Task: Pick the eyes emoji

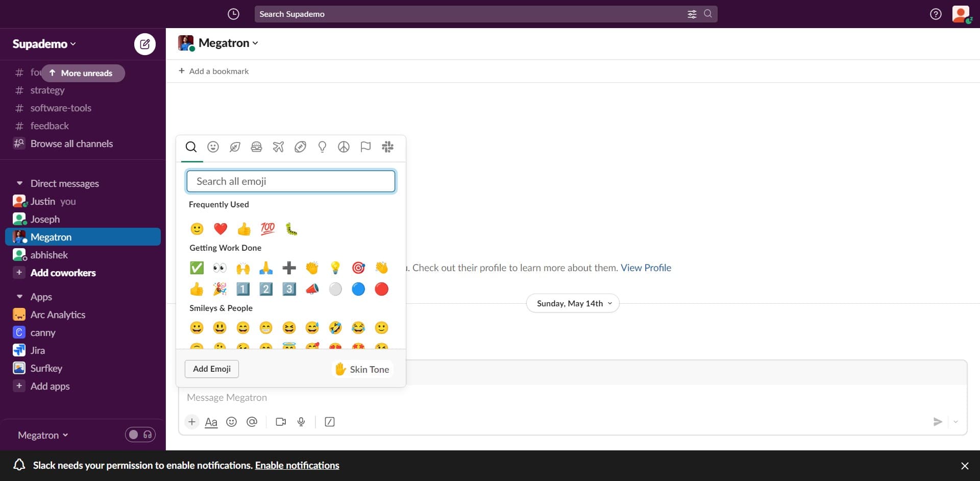Action: pyautogui.click(x=219, y=268)
